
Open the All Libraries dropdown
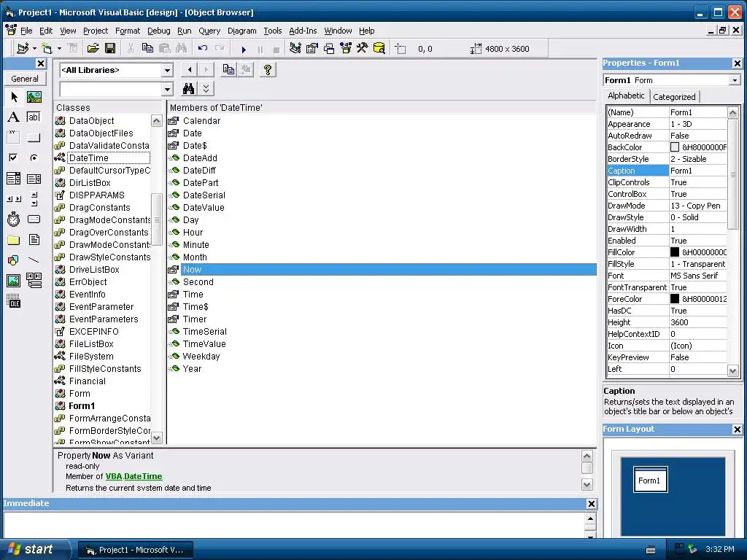click(x=167, y=71)
